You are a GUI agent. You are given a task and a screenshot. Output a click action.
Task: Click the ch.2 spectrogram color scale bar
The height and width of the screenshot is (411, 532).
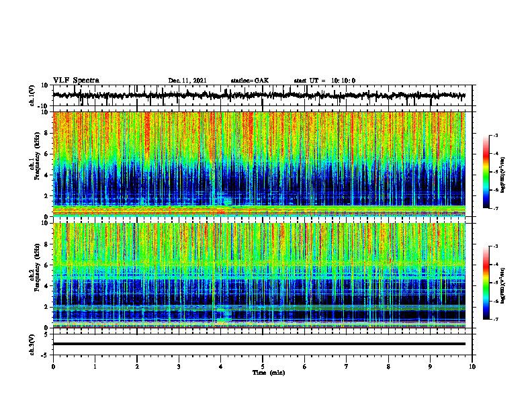pyautogui.click(x=486, y=283)
